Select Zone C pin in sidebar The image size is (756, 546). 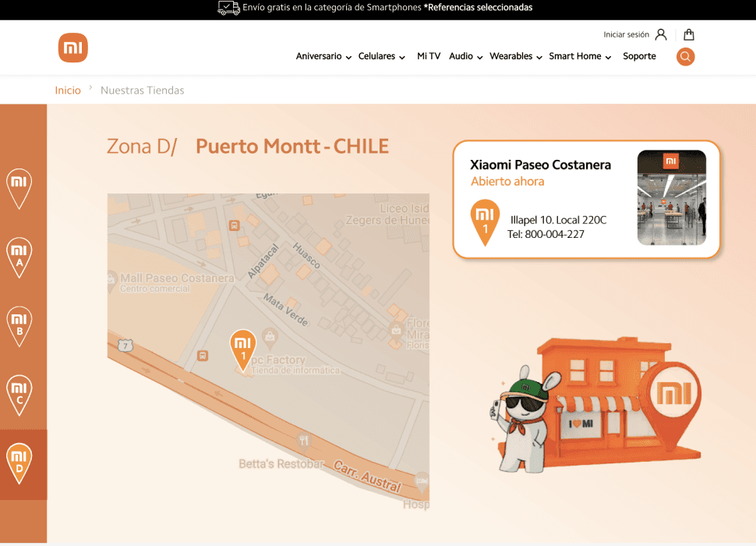click(19, 395)
